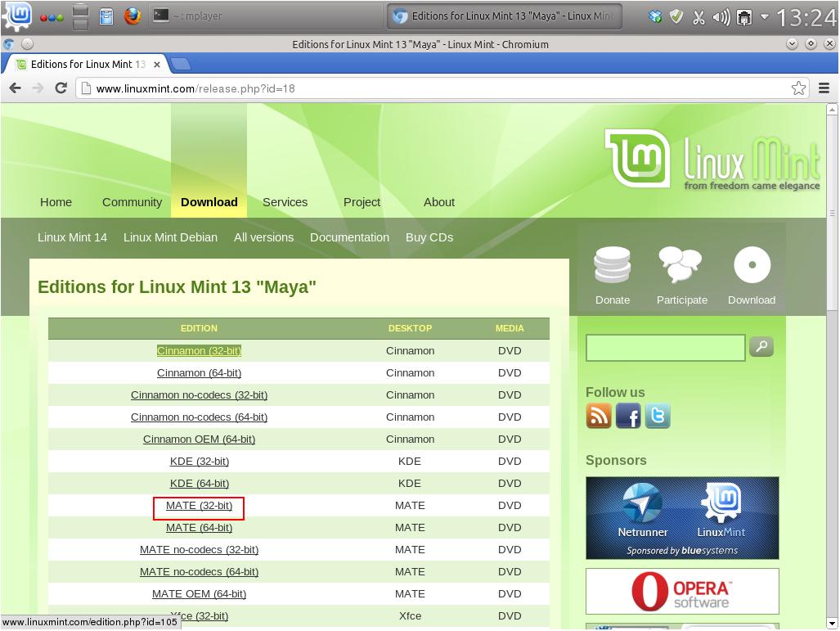Image resolution: width=840 pixels, height=631 pixels.
Task: Open the Chromium hamburger menu
Action: coord(824,88)
